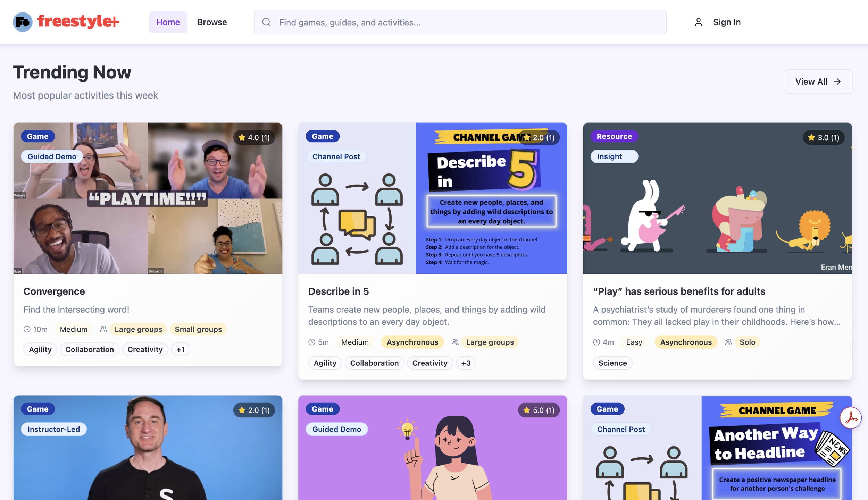The image size is (868, 500).
Task: Click the red PDF floating icon
Action: [851, 418]
